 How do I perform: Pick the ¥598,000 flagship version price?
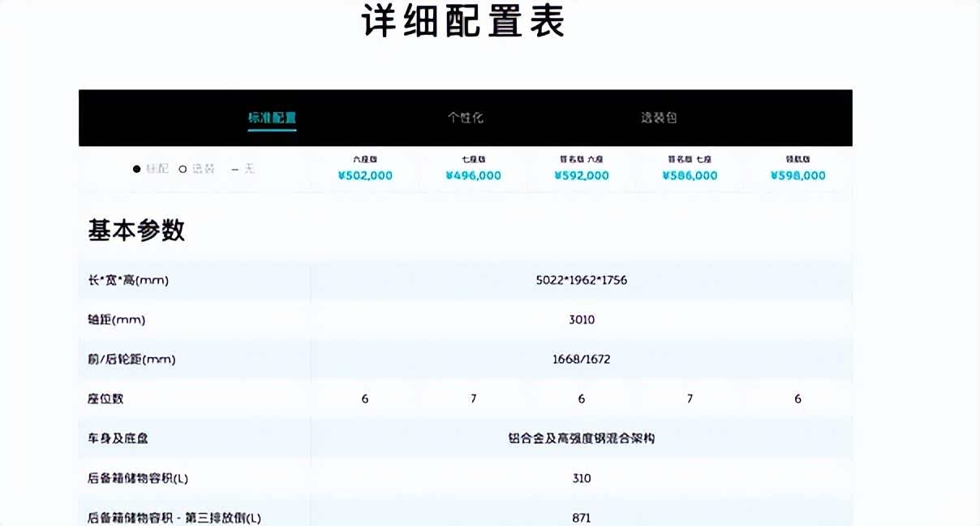(x=797, y=175)
